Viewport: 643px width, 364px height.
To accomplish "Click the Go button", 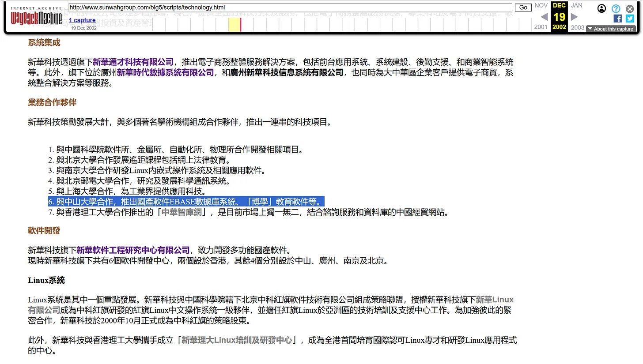I will [523, 8].
